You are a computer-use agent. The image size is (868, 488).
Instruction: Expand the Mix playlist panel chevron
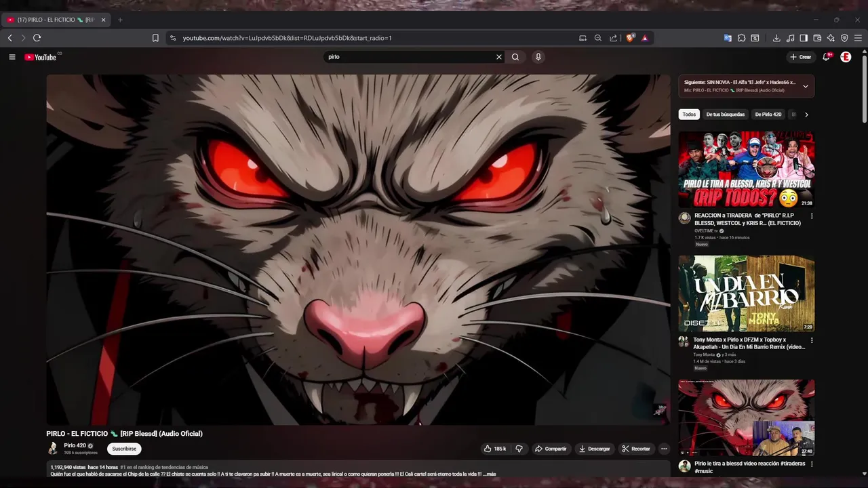tap(806, 86)
